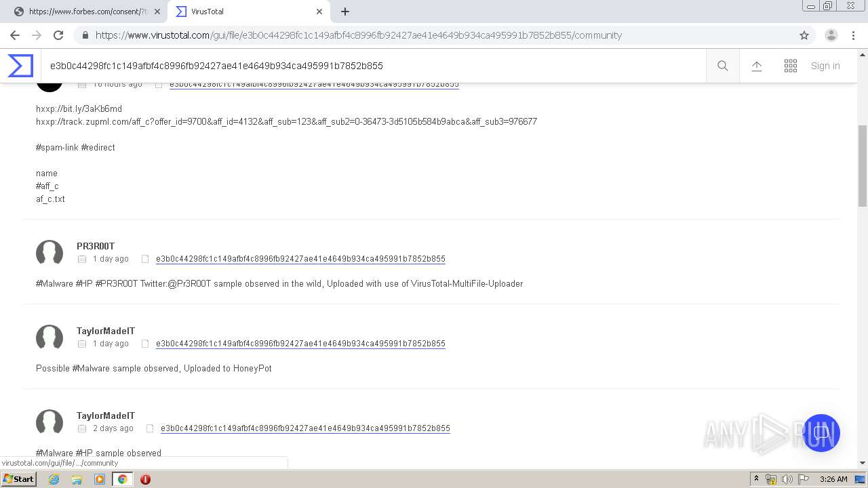Screen dimensions: 868x488
Task: Click #Malware tag in HoneyPot comment
Action: point(91,368)
